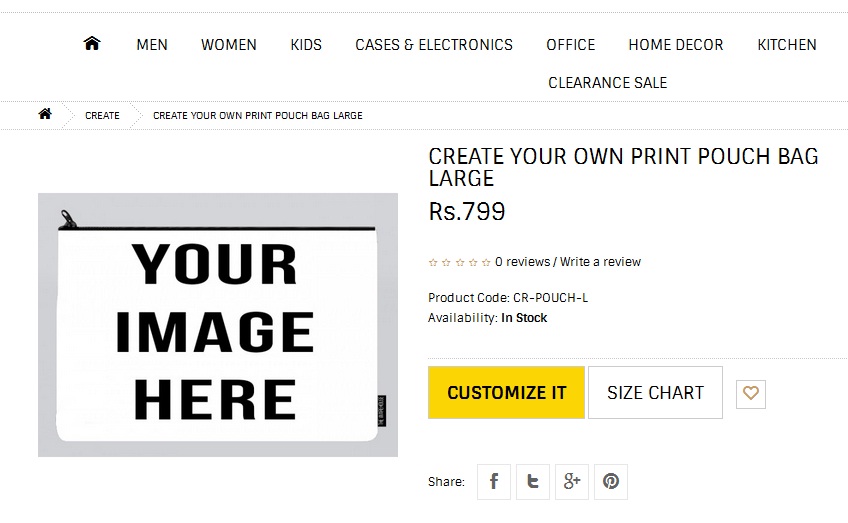Viewport: 848px width, 523px height.
Task: Open the Size Chart
Action: click(x=655, y=393)
